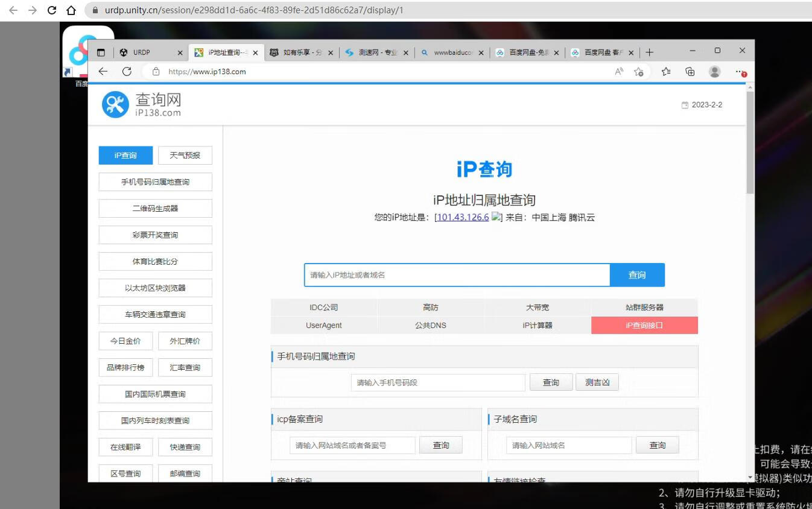This screenshot has width=812, height=509.
Task: Click the inner Edge browser back arrow
Action: pyautogui.click(x=103, y=71)
